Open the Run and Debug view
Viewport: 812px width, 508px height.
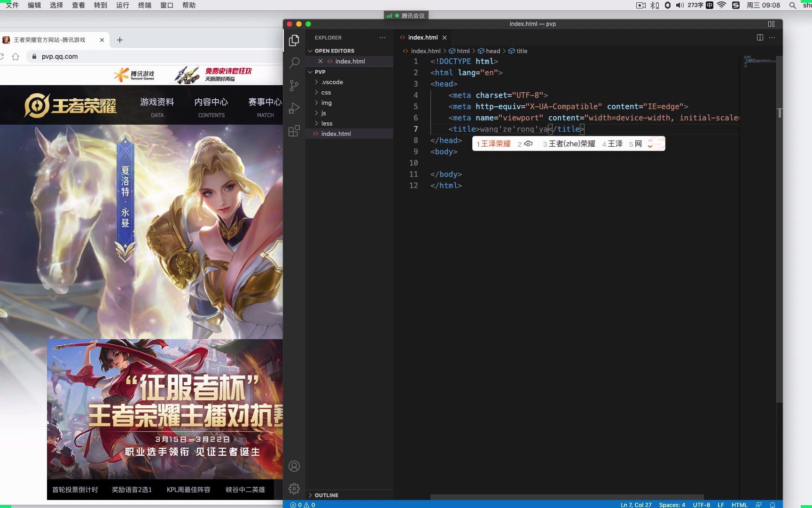294,108
